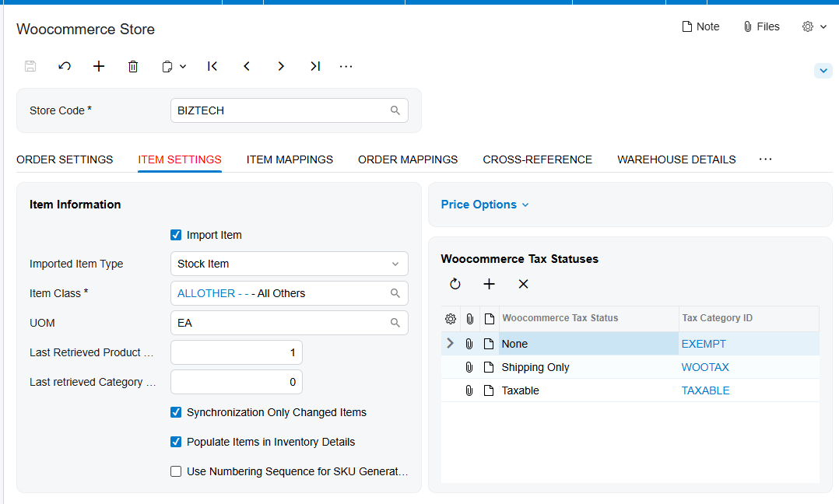Go to last record
Viewport: 839px width, 504px height.
315,66
